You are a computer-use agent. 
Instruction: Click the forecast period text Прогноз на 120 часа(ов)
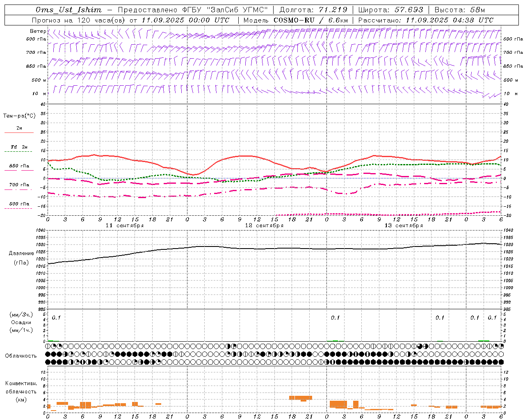tap(79, 20)
